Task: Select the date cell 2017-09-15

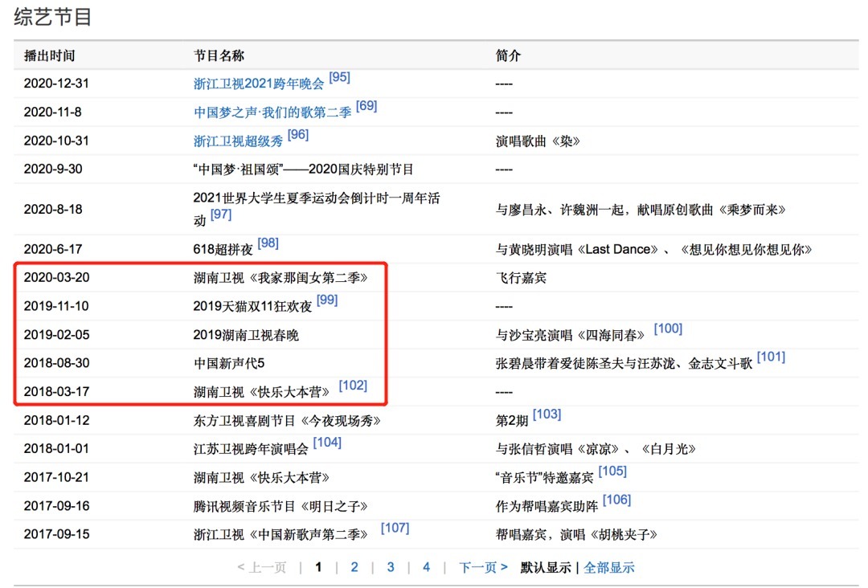Action: (x=56, y=534)
